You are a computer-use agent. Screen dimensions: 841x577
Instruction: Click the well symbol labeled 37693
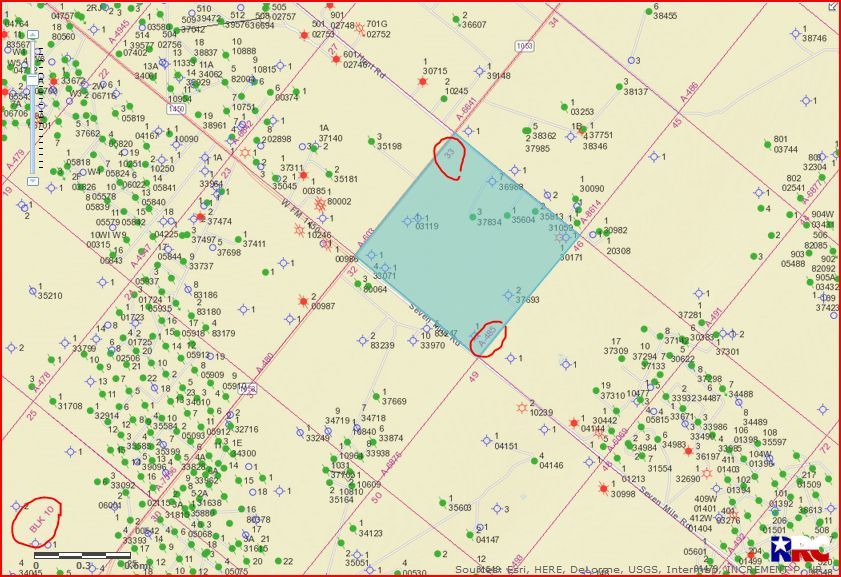508,295
